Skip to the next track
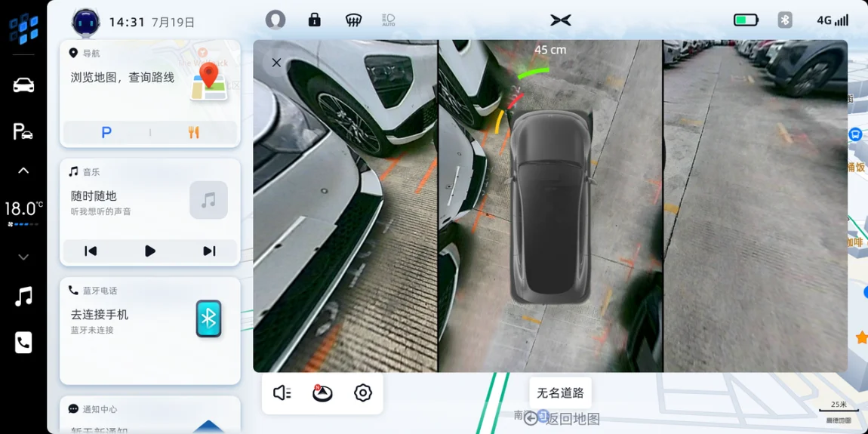Image resolution: width=868 pixels, height=434 pixels. click(x=209, y=251)
